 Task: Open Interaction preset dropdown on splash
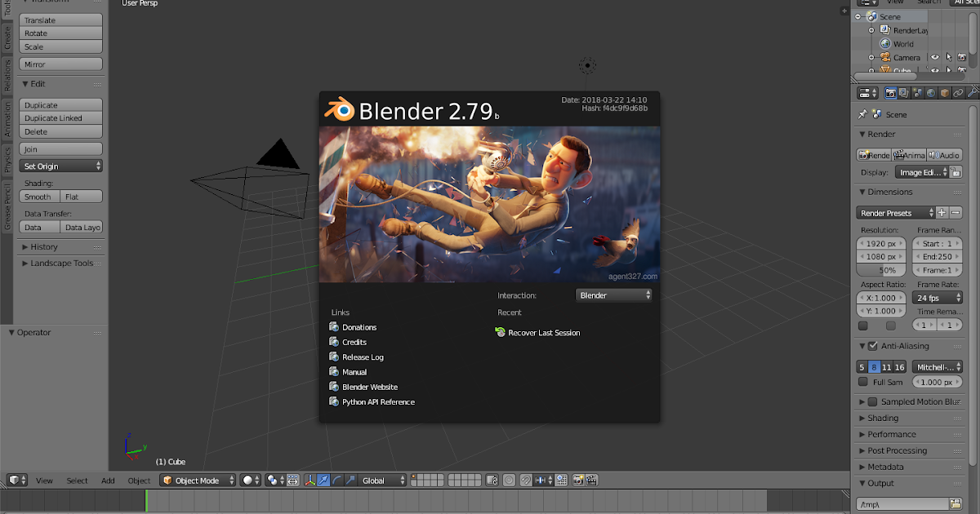coord(614,295)
